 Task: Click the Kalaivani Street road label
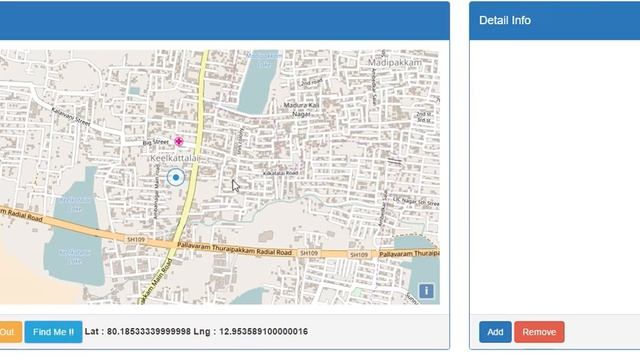pos(71,116)
